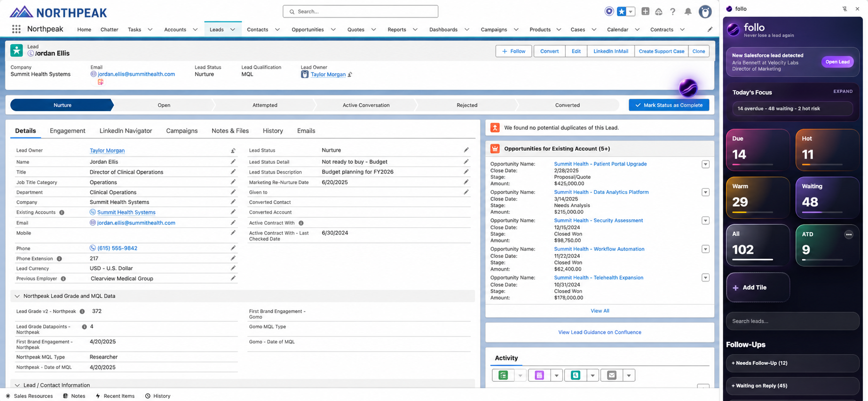Open the Accounts nav dropdown chevron

(195, 29)
